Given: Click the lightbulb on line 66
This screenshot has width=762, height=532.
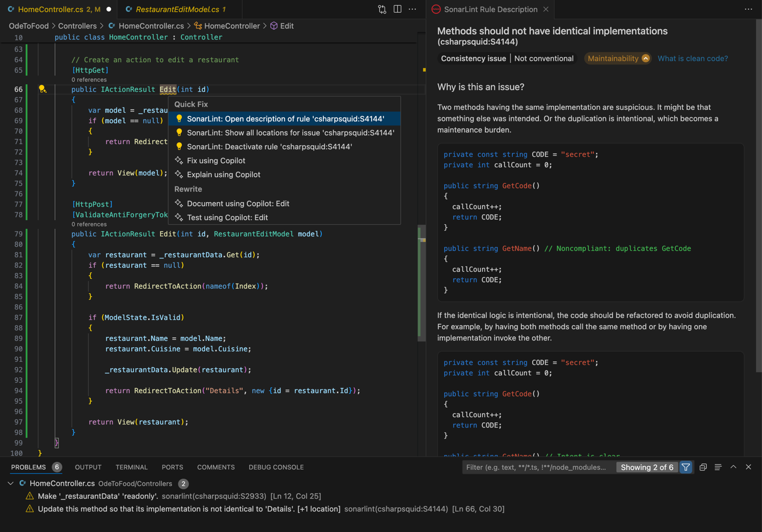Looking at the screenshot, I should pos(42,89).
